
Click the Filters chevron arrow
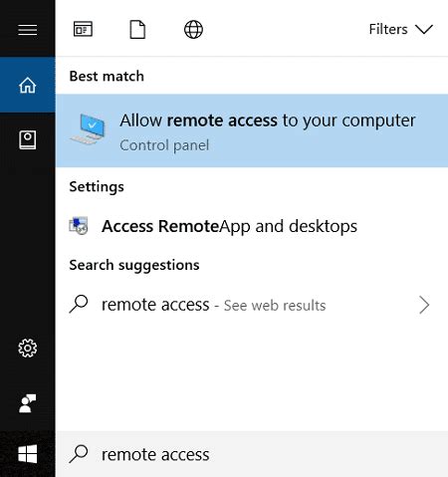click(424, 29)
